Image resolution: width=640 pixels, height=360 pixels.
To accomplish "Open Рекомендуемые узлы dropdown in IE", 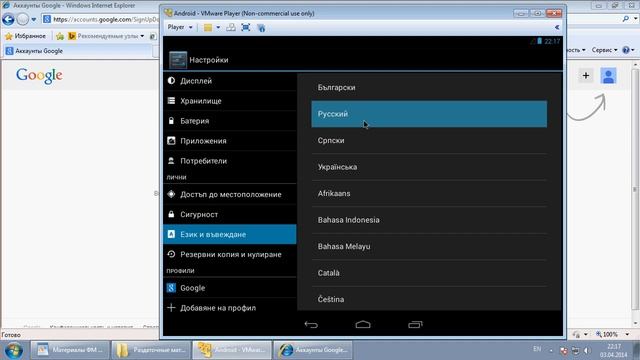I will tap(107, 36).
